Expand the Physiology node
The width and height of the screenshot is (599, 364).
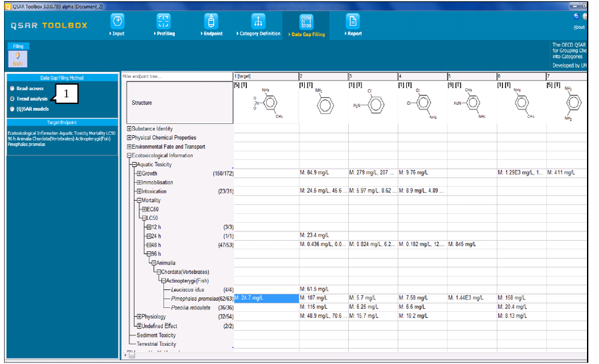coord(139,317)
